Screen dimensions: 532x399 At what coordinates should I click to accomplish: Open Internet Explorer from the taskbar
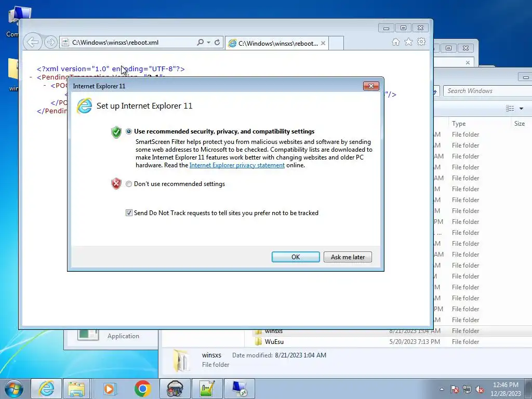tap(46, 389)
